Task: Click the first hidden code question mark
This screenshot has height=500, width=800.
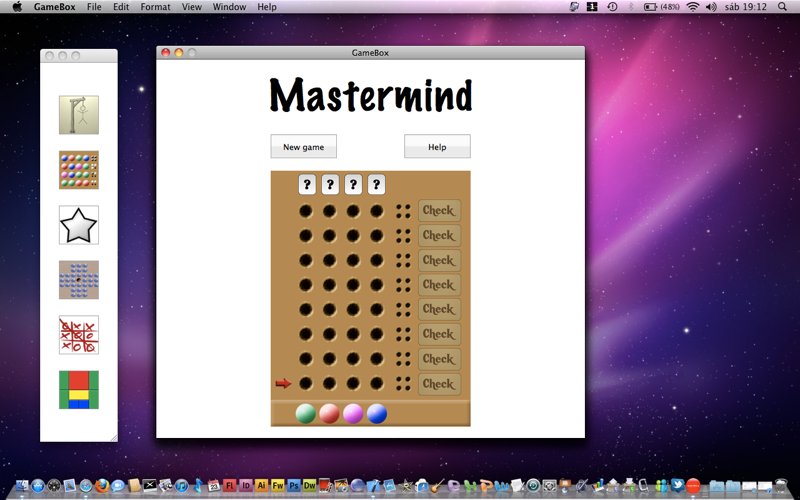Action: (307, 185)
